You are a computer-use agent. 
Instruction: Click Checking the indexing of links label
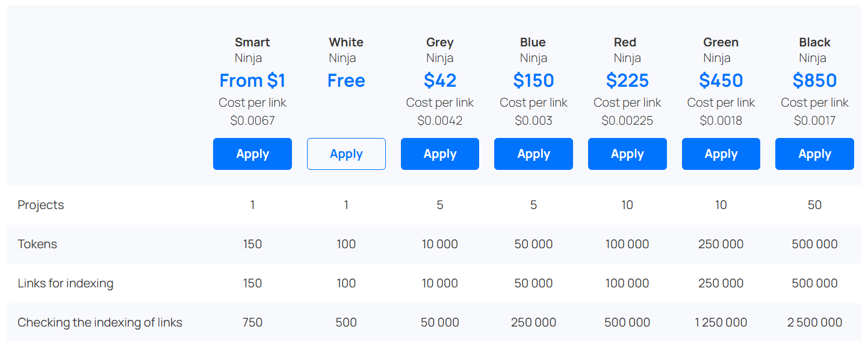tap(100, 322)
